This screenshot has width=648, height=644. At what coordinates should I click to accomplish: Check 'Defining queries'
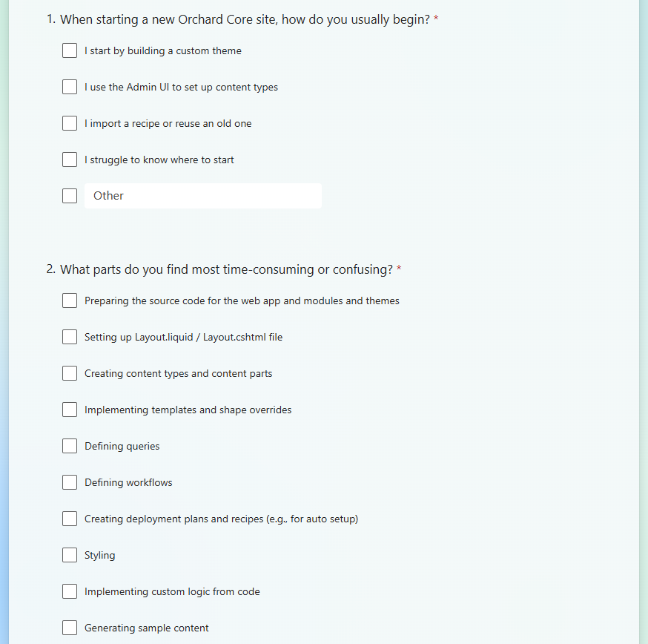pyautogui.click(x=70, y=446)
